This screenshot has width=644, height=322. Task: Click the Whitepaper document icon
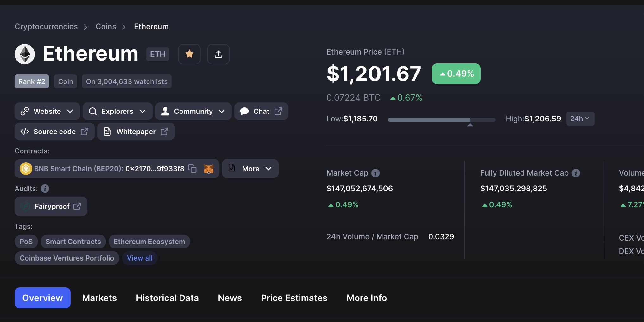point(107,132)
